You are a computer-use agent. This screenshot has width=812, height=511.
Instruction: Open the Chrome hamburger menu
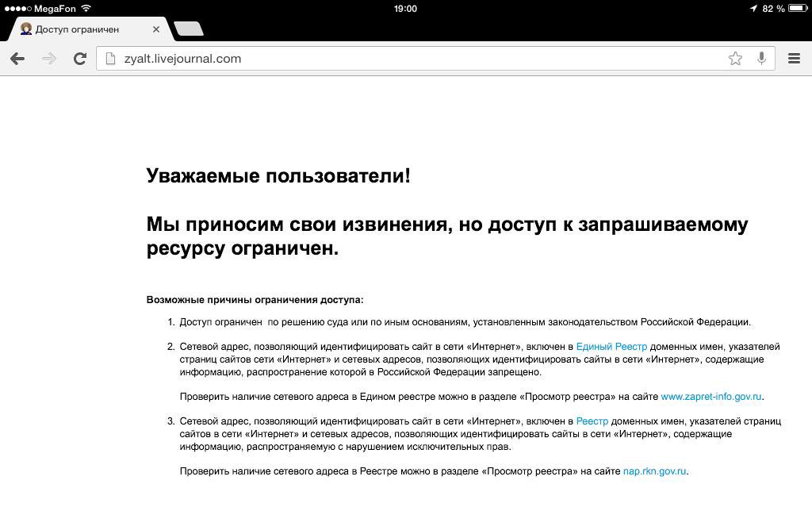point(794,59)
